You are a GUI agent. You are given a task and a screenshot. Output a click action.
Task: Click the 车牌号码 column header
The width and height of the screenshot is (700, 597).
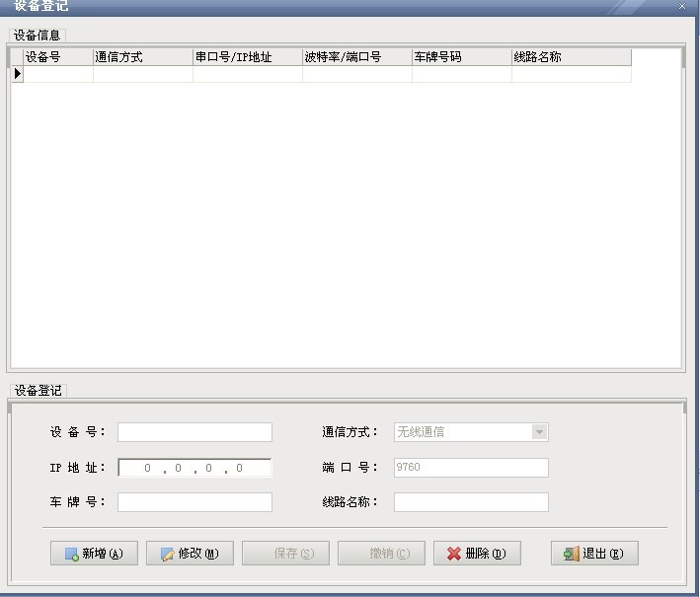coord(462,57)
